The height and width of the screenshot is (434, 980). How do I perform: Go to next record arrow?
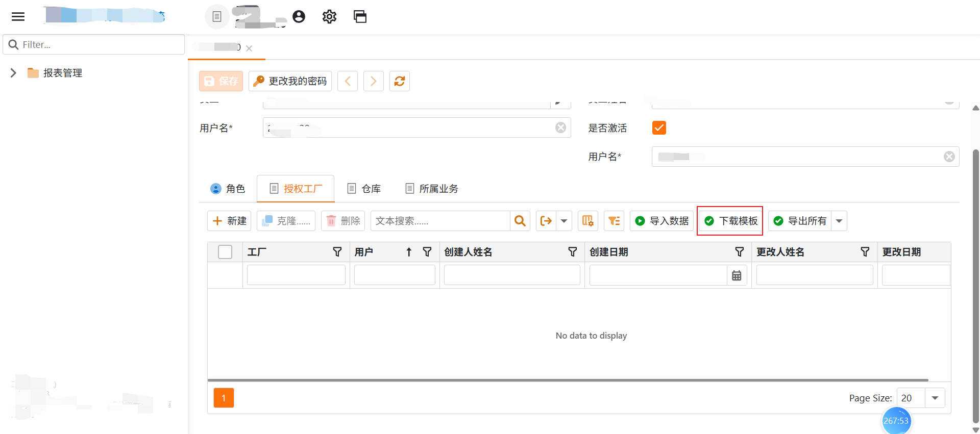[374, 81]
